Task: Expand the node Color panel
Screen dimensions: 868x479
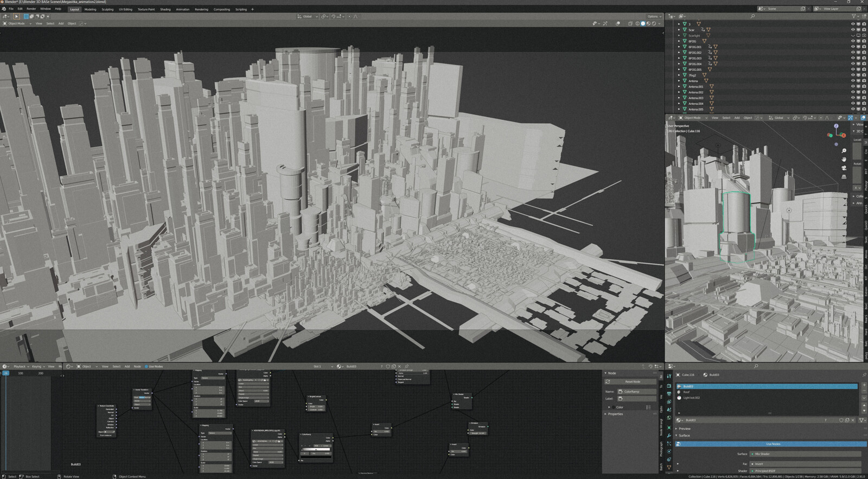Action: coord(610,407)
